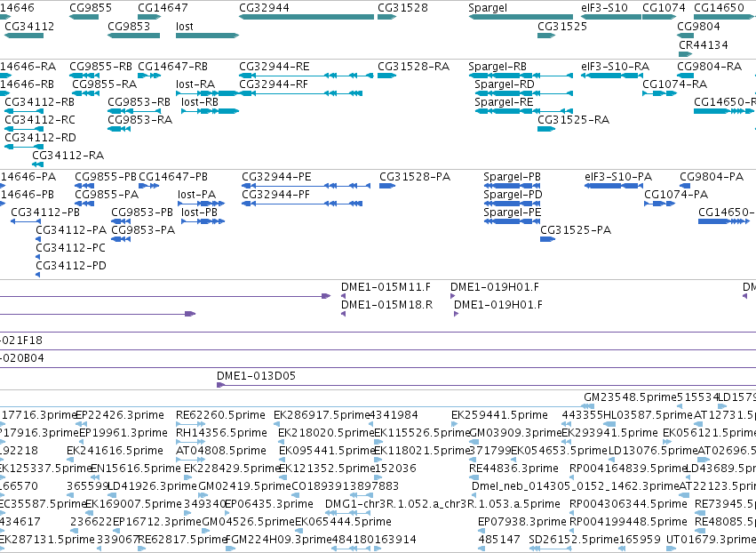The height and width of the screenshot is (553, 756).
Task: Click EST EP07938.3prime label
Action: click(522, 522)
